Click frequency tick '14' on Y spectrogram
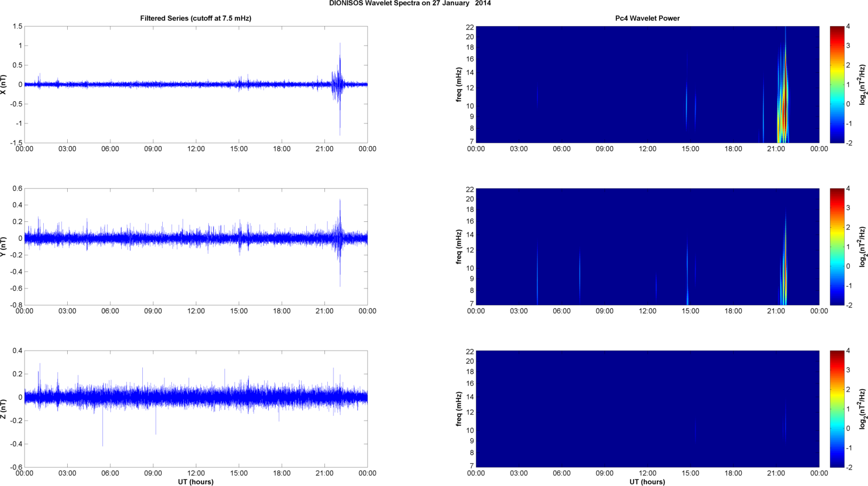 (x=470, y=234)
